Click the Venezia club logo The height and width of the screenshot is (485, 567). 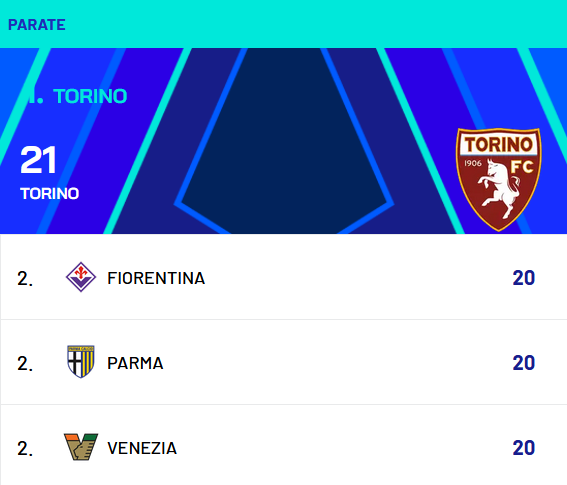coord(81,447)
